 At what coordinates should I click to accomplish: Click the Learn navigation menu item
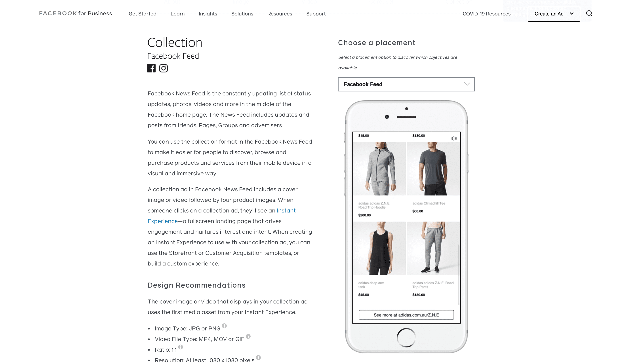click(x=177, y=14)
